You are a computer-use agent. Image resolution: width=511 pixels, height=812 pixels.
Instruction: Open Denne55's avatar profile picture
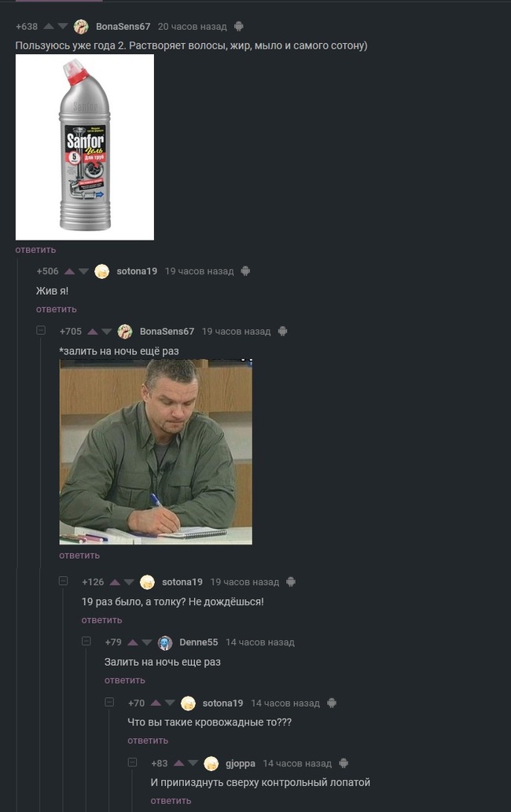[x=165, y=643]
